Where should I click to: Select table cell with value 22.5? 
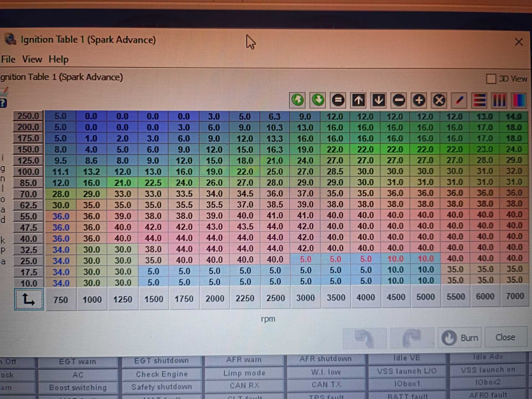(x=153, y=183)
